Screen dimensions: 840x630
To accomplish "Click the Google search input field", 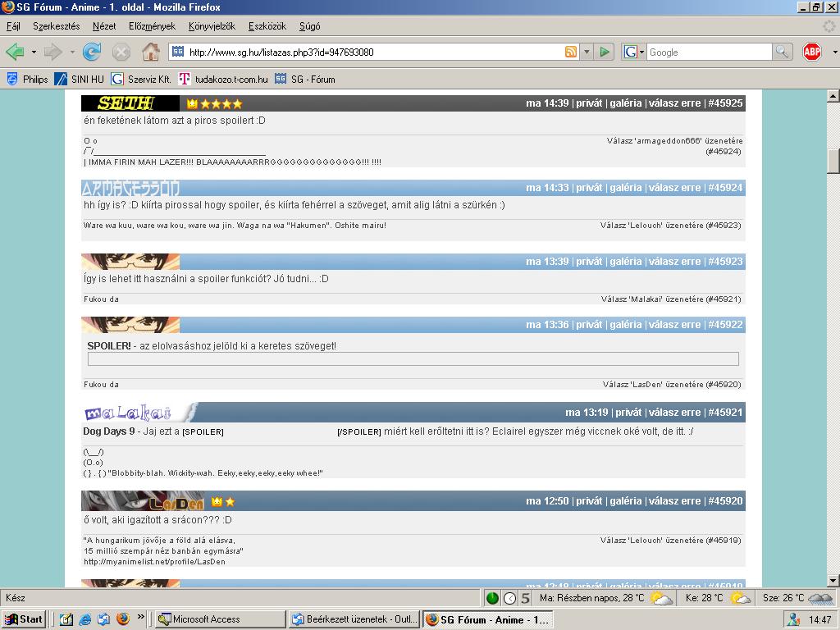I will click(709, 52).
